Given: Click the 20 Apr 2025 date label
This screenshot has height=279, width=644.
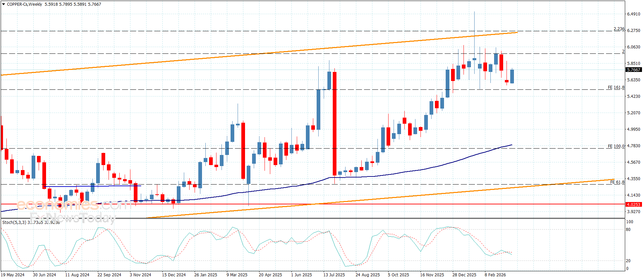Looking at the screenshot, I should (270, 275).
